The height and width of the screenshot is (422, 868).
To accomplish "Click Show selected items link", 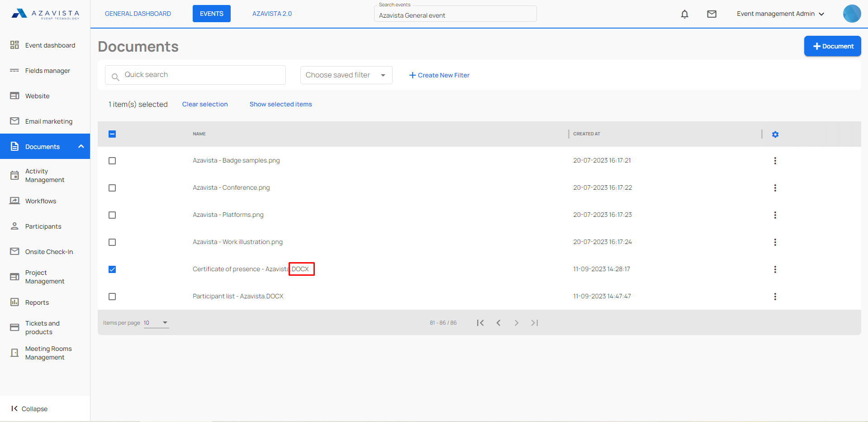I will pyautogui.click(x=281, y=104).
